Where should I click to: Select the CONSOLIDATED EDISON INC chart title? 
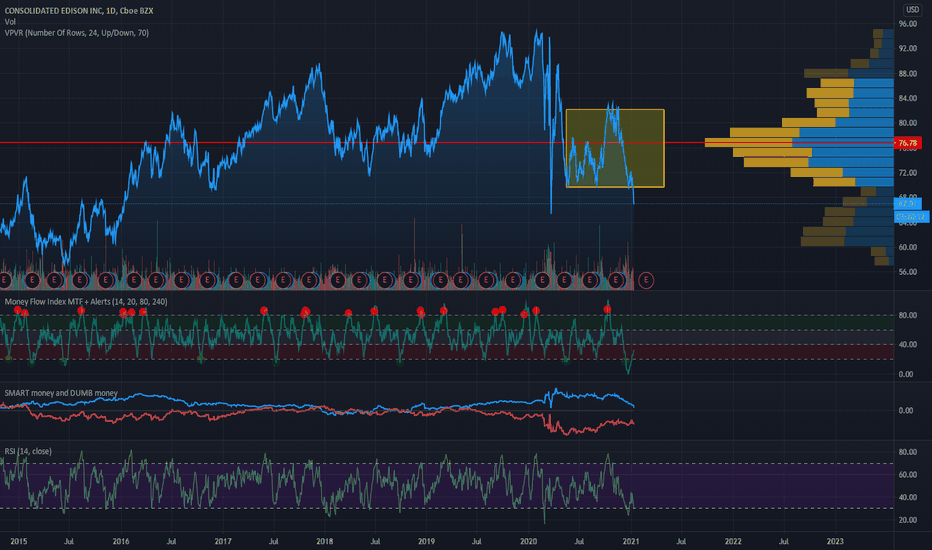[78, 11]
